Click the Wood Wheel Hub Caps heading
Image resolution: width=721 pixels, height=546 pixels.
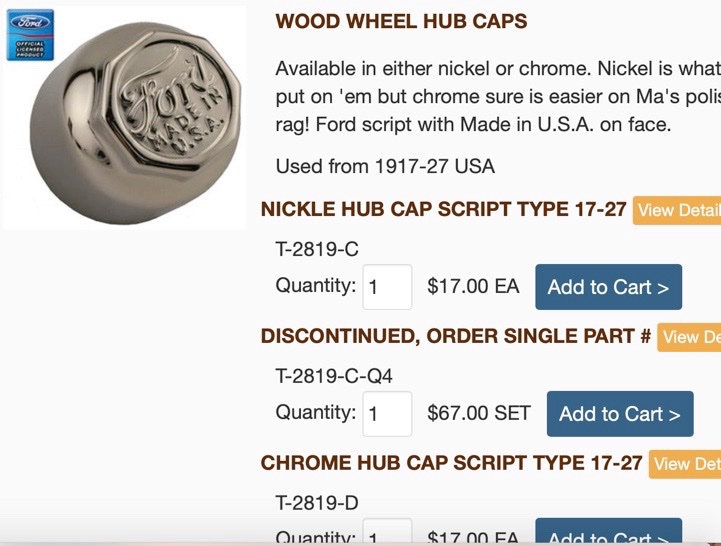point(401,21)
